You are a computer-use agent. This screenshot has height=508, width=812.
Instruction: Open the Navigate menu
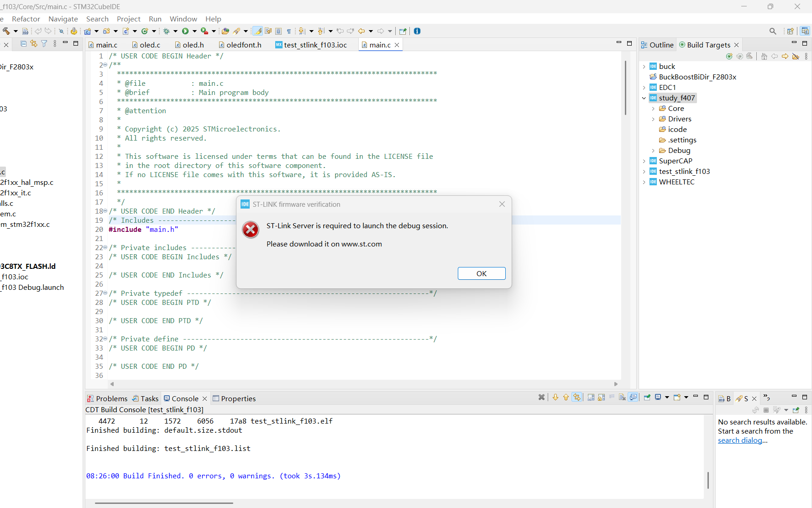(63, 19)
